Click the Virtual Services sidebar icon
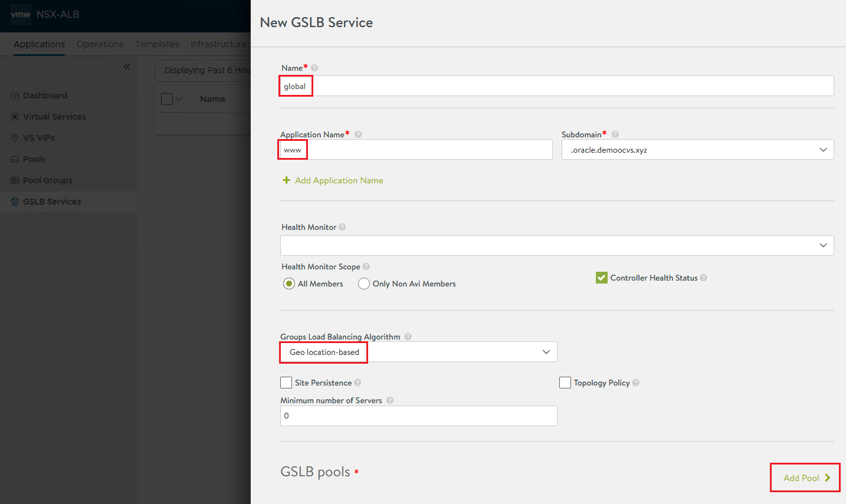Image resolution: width=846 pixels, height=504 pixels. tap(15, 117)
